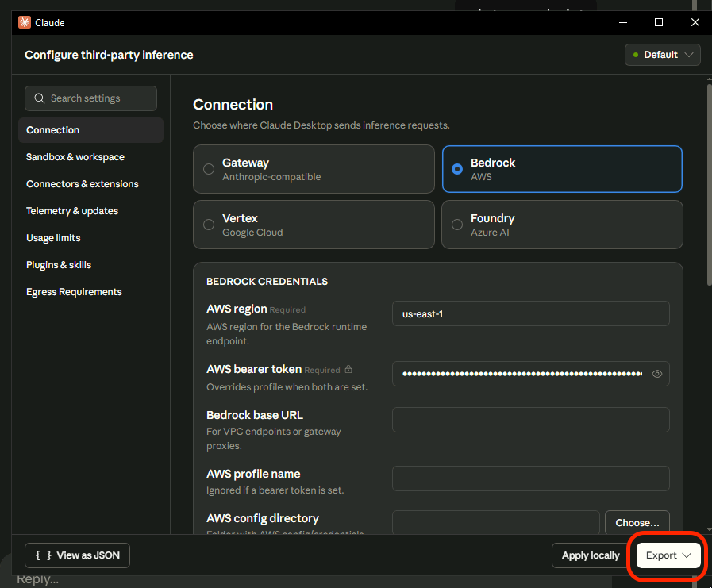Viewport: 712px width, 588px height.
Task: Reveal the AWS bearer token with eye icon
Action: 656,374
